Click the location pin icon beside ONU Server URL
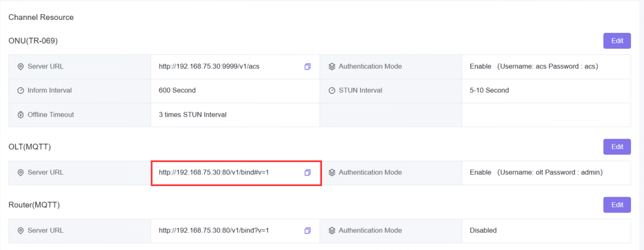The image size is (644, 250). click(x=21, y=66)
